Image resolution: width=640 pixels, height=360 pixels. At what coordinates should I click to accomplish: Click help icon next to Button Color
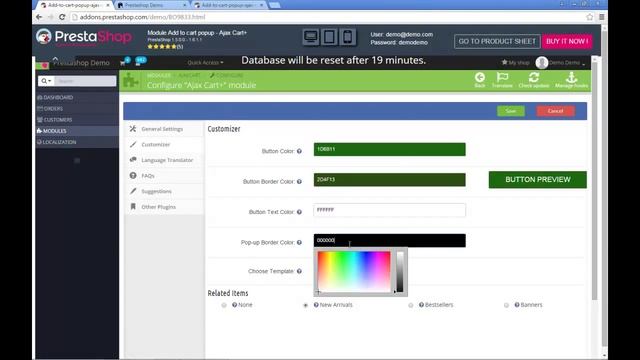tap(299, 151)
